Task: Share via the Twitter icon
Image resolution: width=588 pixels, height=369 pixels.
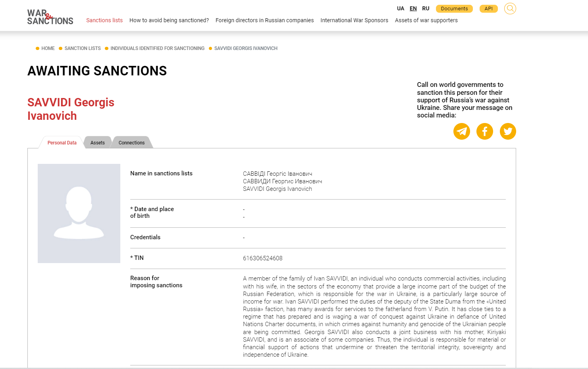Action: [508, 131]
